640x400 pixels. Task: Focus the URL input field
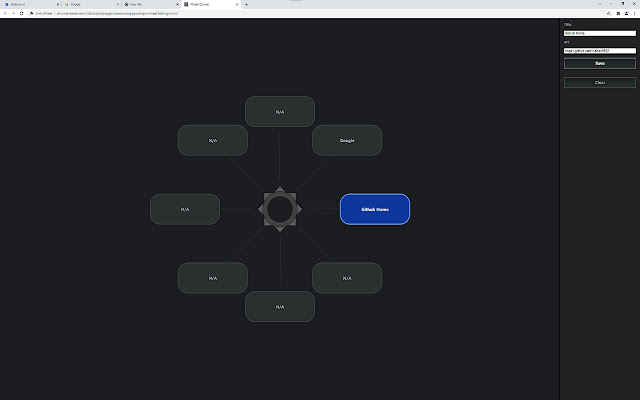(600, 51)
